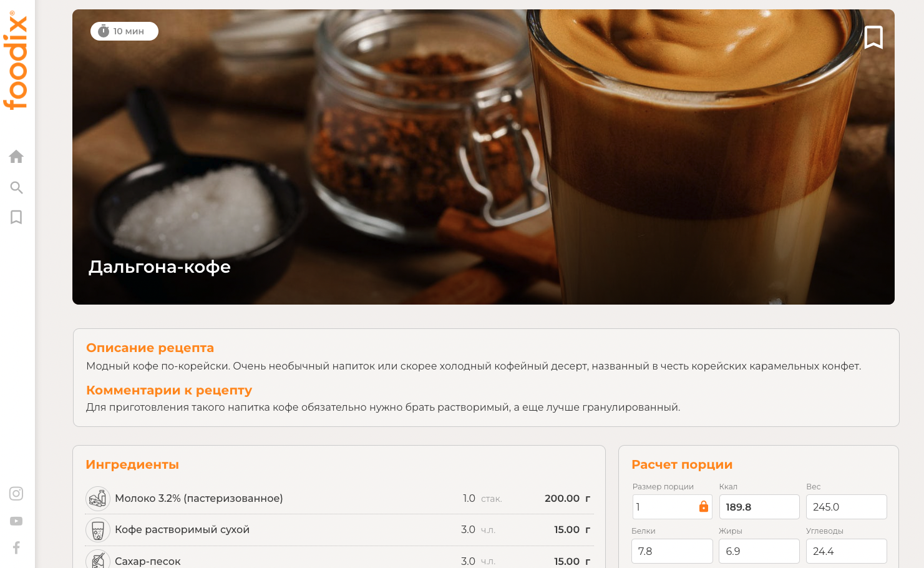The image size is (924, 568).
Task: Click the instant coffee ingredient icon
Action: click(x=98, y=530)
